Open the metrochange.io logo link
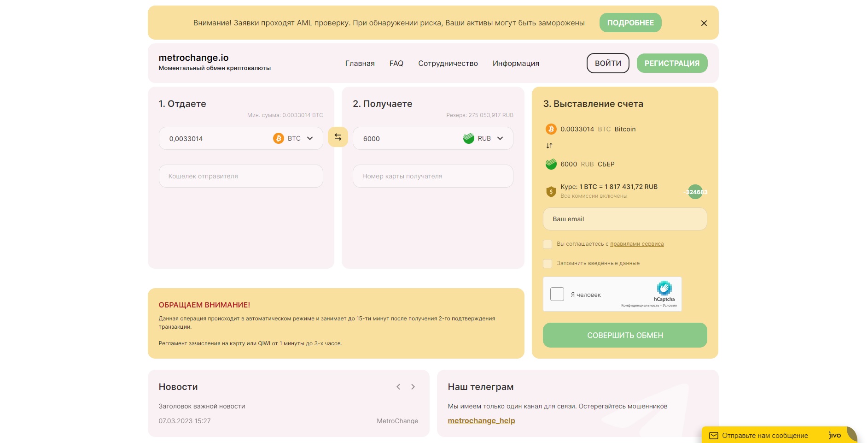Screen dimensions: 868x443 click(193, 58)
